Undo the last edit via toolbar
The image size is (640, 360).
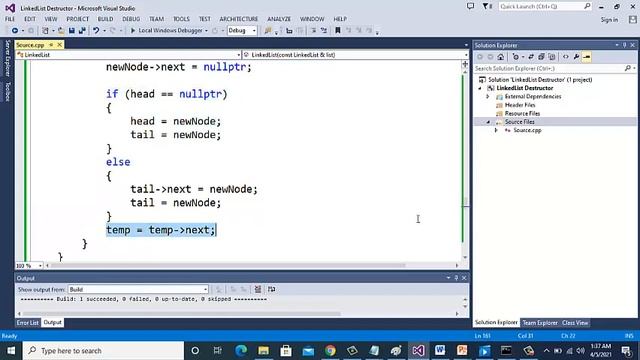coord(96,31)
